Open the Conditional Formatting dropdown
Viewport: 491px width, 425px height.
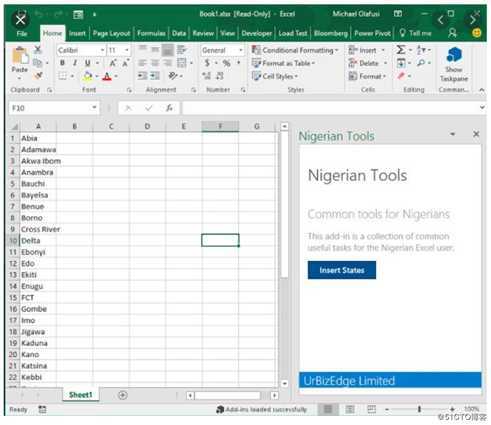295,50
